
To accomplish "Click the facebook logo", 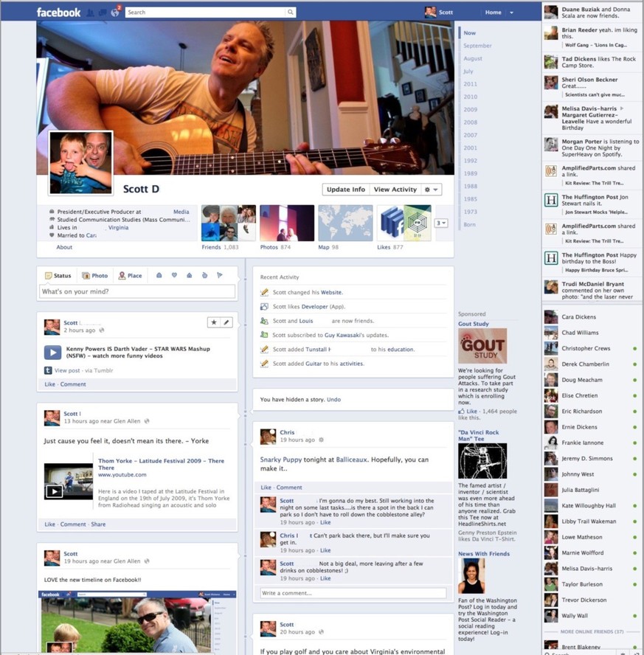I will point(58,13).
